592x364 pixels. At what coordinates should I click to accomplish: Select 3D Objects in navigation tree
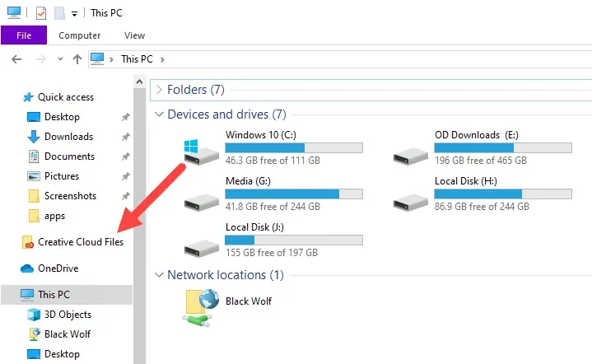pyautogui.click(x=68, y=315)
